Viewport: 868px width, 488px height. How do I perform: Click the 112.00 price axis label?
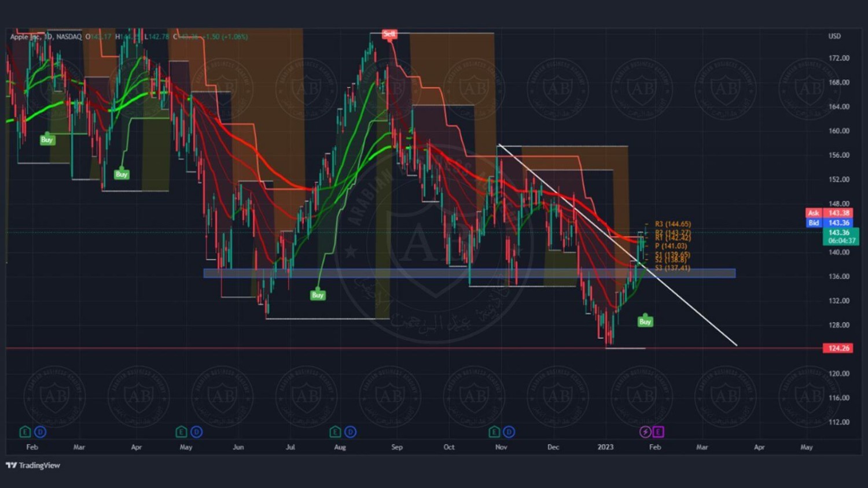838,422
